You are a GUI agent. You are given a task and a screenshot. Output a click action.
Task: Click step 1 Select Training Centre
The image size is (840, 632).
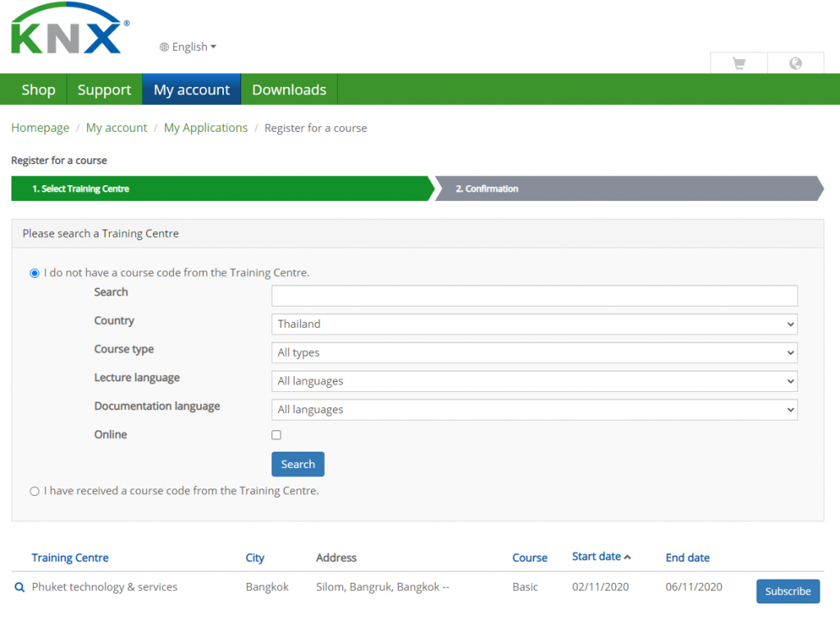point(222,189)
